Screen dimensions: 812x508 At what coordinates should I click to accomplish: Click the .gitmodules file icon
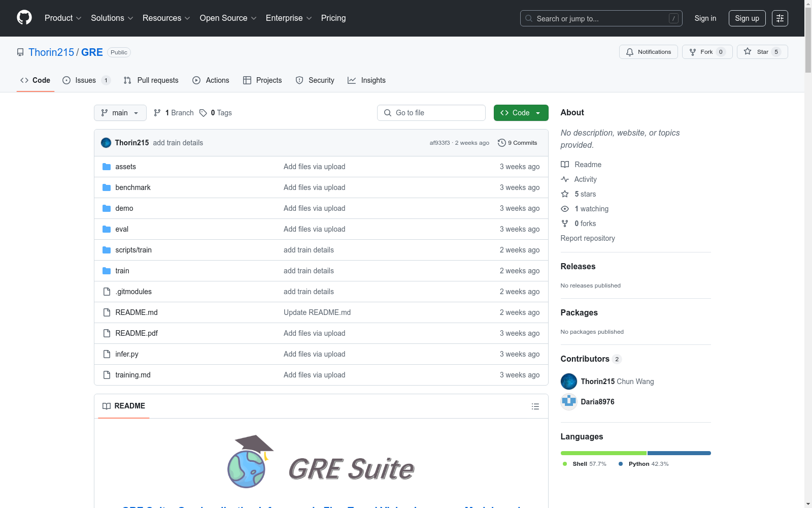pyautogui.click(x=107, y=292)
